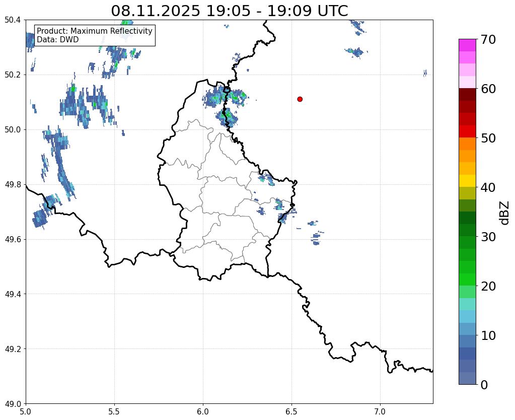Viewport: 515px width, 420px height.
Task: Click the latitude axis label '49.8'
Action: tap(13, 185)
